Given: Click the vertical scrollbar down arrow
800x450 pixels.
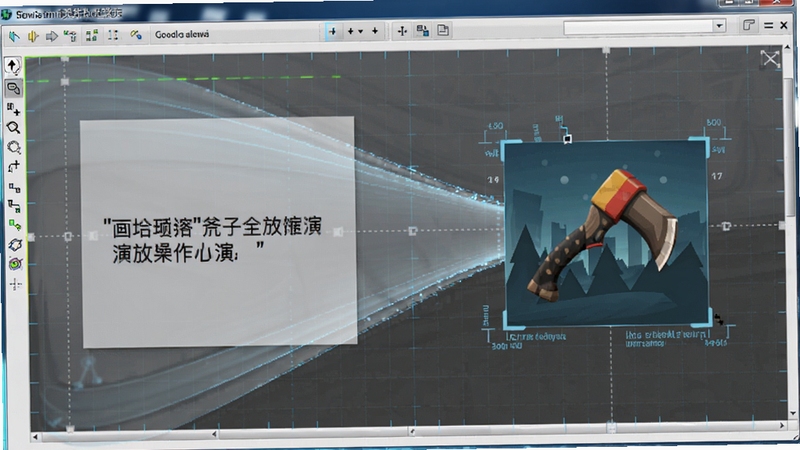Looking at the screenshot, I should point(793,413).
